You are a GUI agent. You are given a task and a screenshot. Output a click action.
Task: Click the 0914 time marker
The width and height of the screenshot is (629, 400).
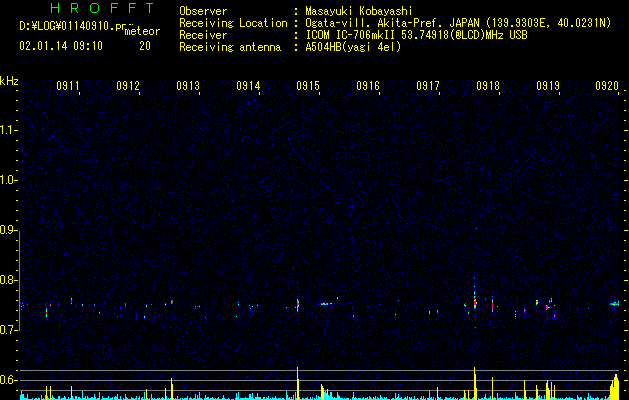pyautogui.click(x=248, y=86)
